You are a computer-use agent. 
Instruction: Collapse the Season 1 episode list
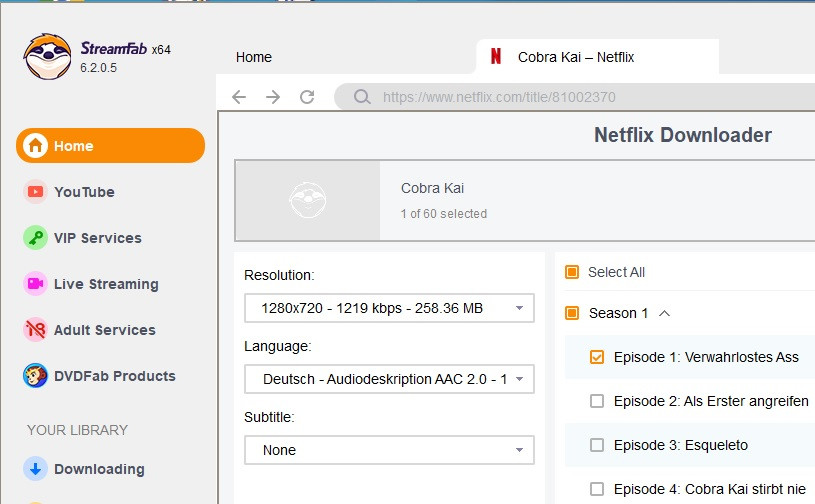665,313
